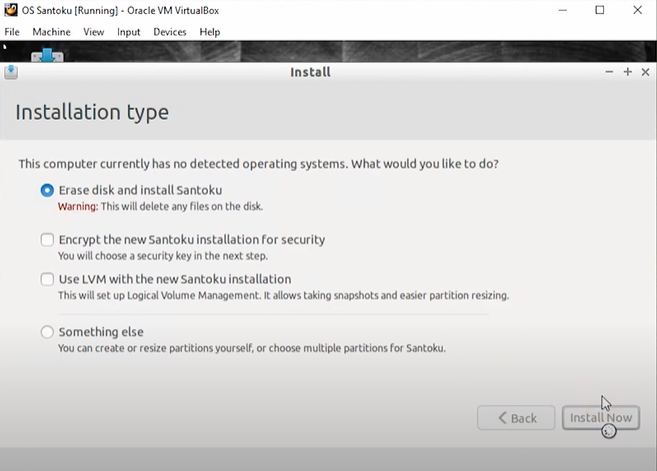Image resolution: width=657 pixels, height=471 pixels.
Task: Click the installer icon in Install window title
Action: (11, 72)
